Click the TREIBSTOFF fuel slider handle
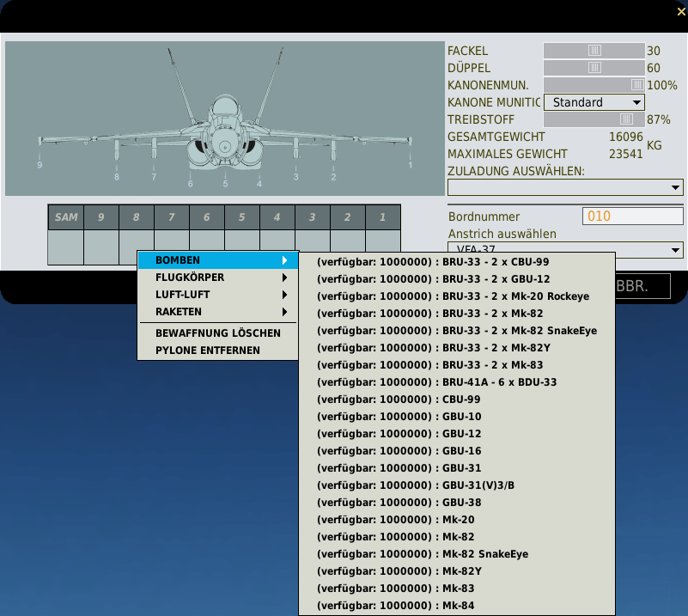The width and height of the screenshot is (688, 616). pos(626,119)
